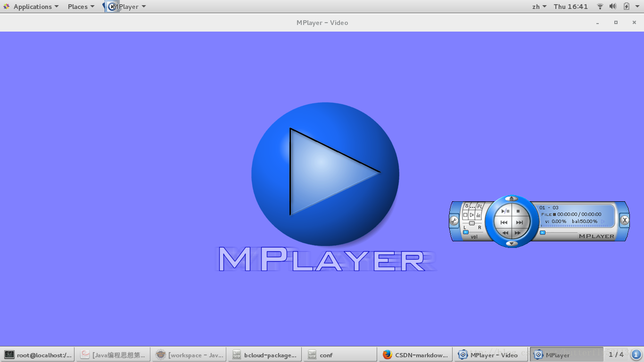Switch to the CSDN-markdown Firefox window
644x362 pixels.
[x=416, y=355]
